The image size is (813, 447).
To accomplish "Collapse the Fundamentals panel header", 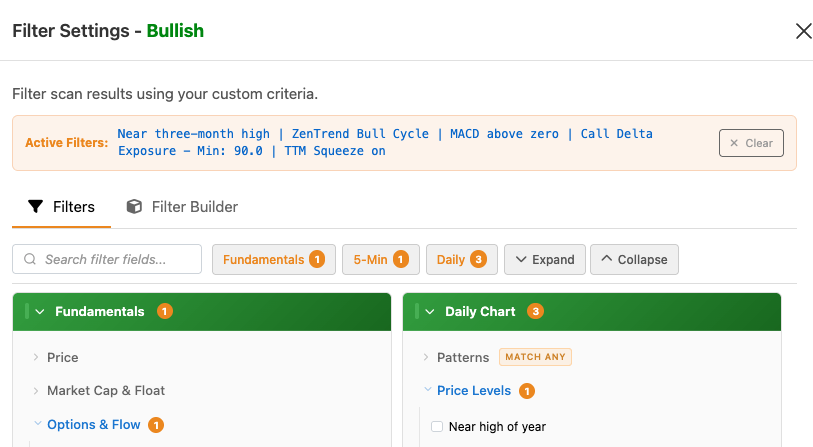I will [x=41, y=312].
